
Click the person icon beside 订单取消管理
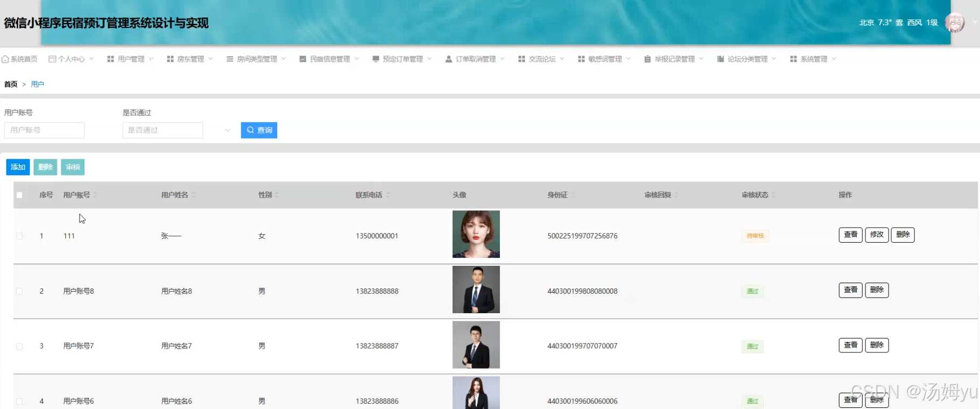[449, 59]
